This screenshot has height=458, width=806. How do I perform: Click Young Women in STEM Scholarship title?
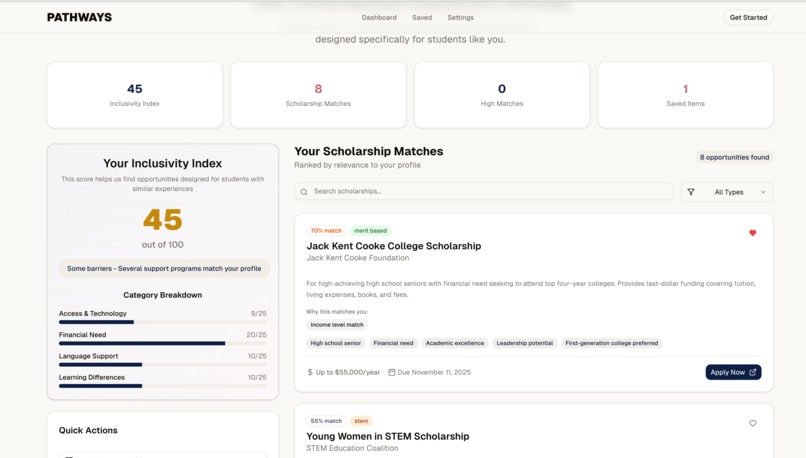[388, 436]
